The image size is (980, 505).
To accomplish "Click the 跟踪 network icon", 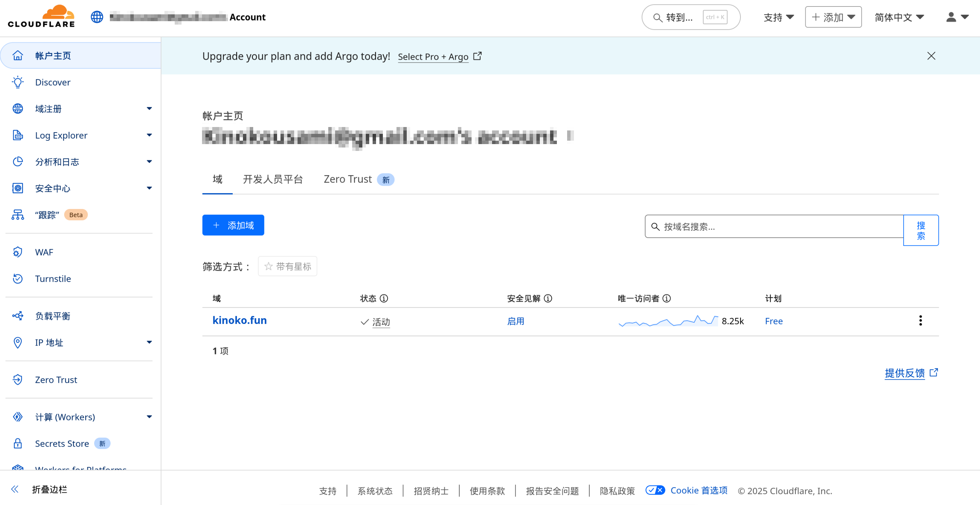I will (17, 215).
